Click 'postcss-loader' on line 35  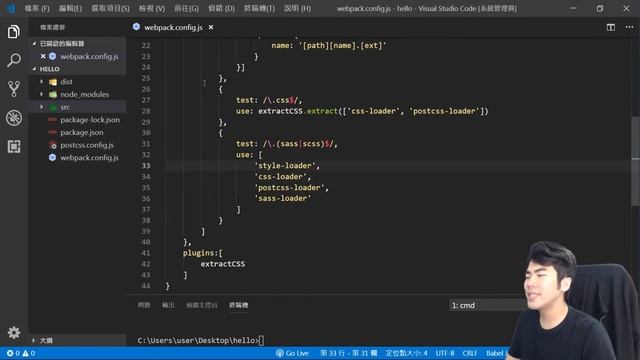pyautogui.click(x=289, y=188)
